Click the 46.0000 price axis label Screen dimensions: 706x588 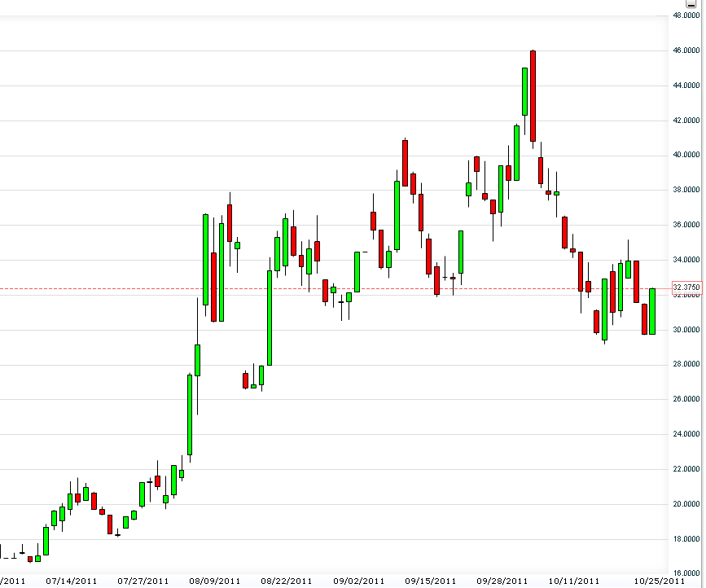(x=686, y=50)
